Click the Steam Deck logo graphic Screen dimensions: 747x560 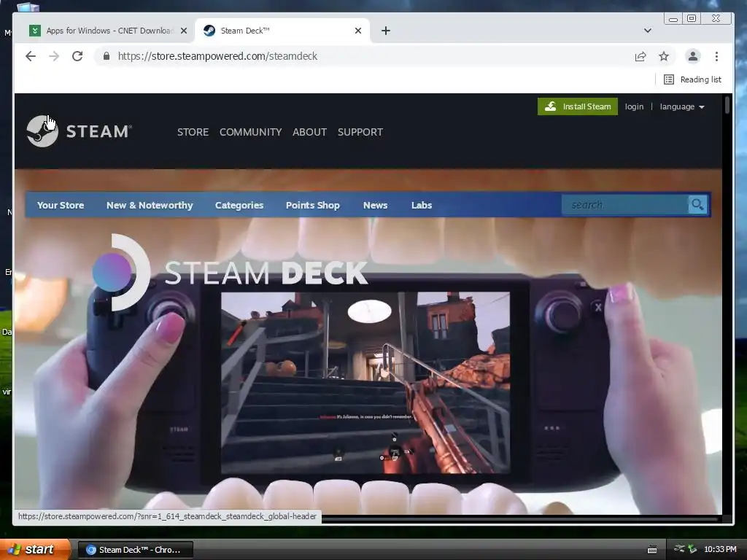tap(230, 273)
